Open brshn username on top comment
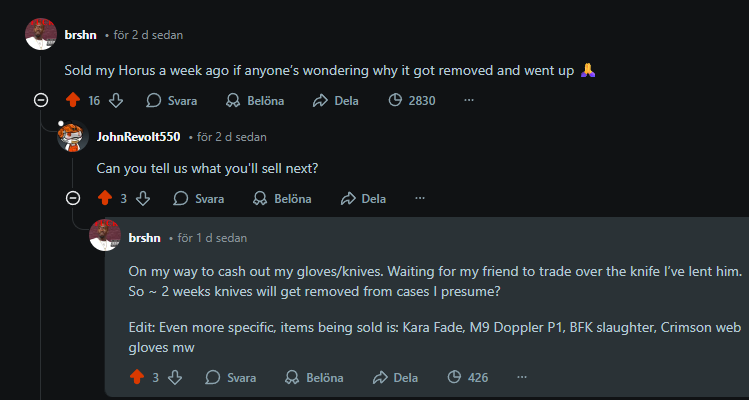This screenshot has height=400, width=749. coord(81,35)
